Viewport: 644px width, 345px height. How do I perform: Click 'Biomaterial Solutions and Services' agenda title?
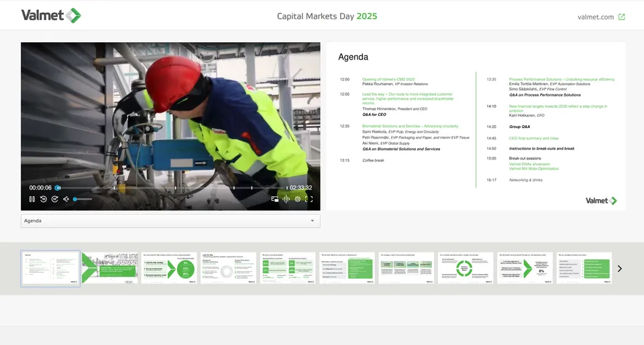(410, 126)
